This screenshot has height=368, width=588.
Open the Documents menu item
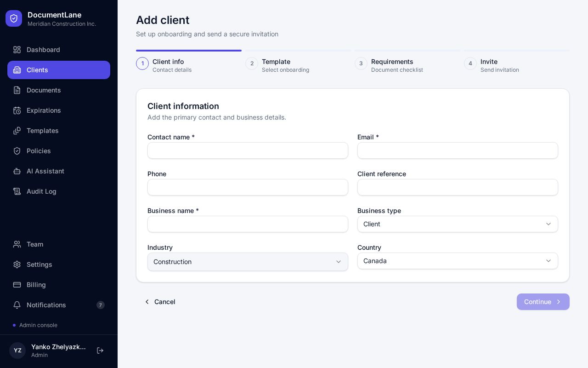point(59,90)
